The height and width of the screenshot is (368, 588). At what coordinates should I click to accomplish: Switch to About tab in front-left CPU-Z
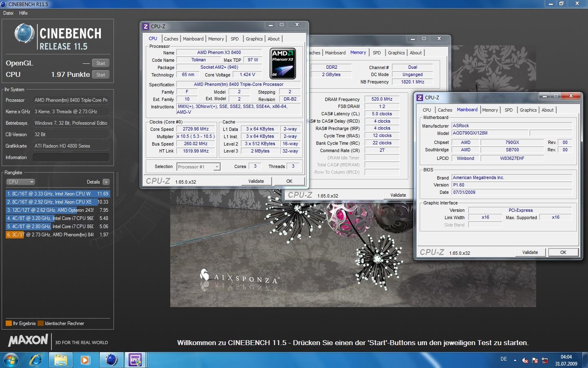[274, 39]
